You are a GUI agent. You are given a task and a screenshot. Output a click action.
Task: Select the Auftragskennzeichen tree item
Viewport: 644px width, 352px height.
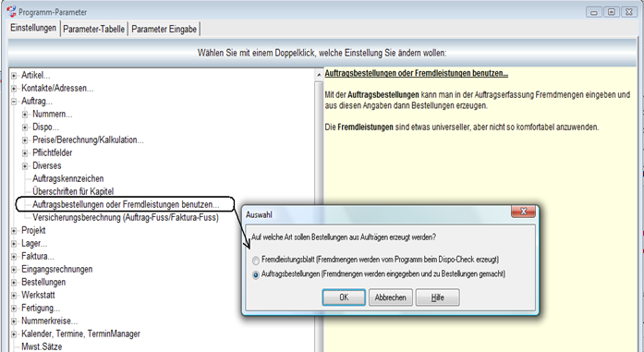point(67,178)
